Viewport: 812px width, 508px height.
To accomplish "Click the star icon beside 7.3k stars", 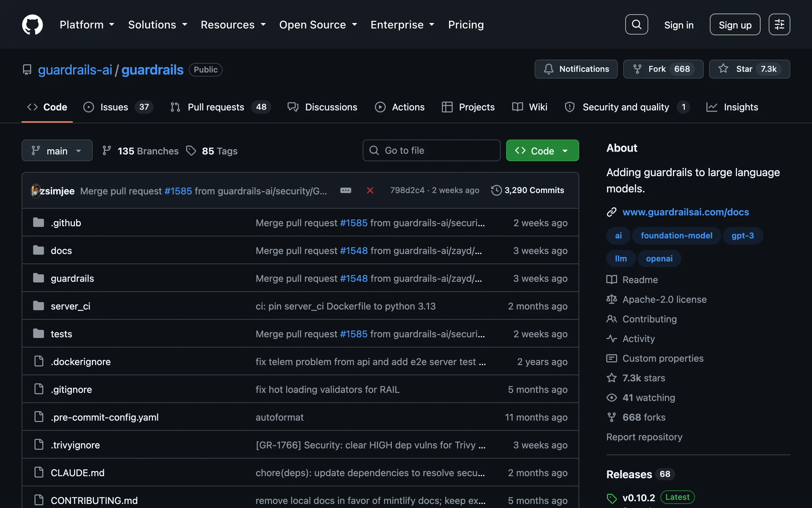I will coord(611,378).
